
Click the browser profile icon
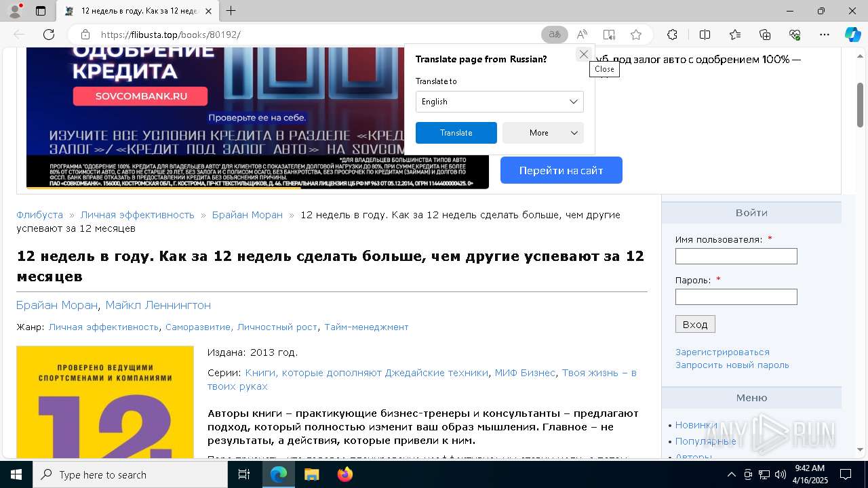[x=14, y=11]
